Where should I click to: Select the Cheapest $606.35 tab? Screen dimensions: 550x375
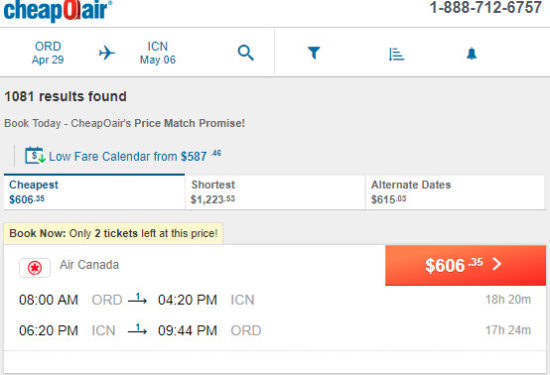point(94,192)
